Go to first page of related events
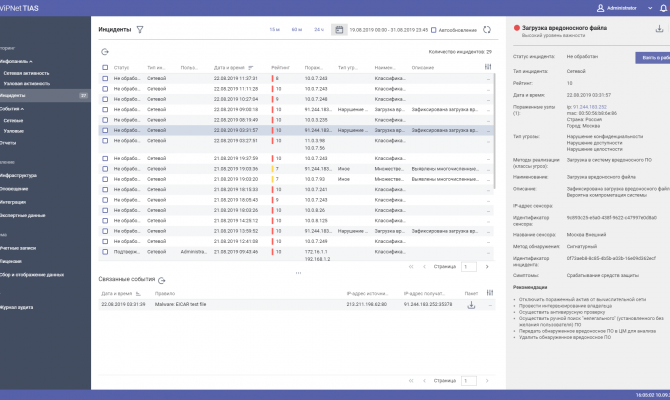This screenshot has height=400, width=670. pyautogui.click(x=411, y=380)
